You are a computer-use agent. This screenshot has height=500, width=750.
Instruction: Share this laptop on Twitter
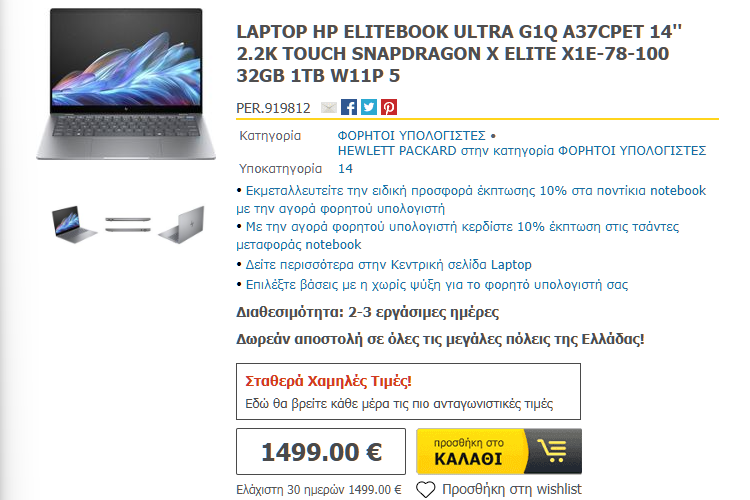coord(369,107)
